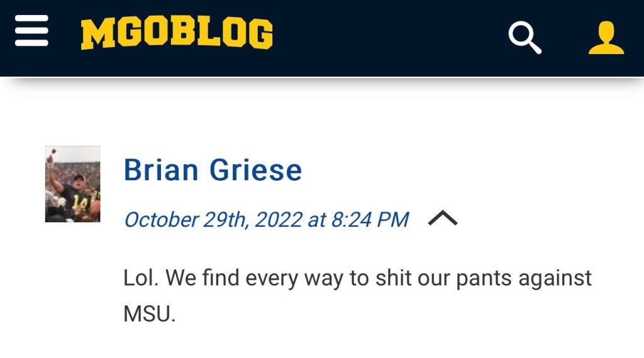Click the comment text about MSU
The image size is (644, 358).
point(357,278)
